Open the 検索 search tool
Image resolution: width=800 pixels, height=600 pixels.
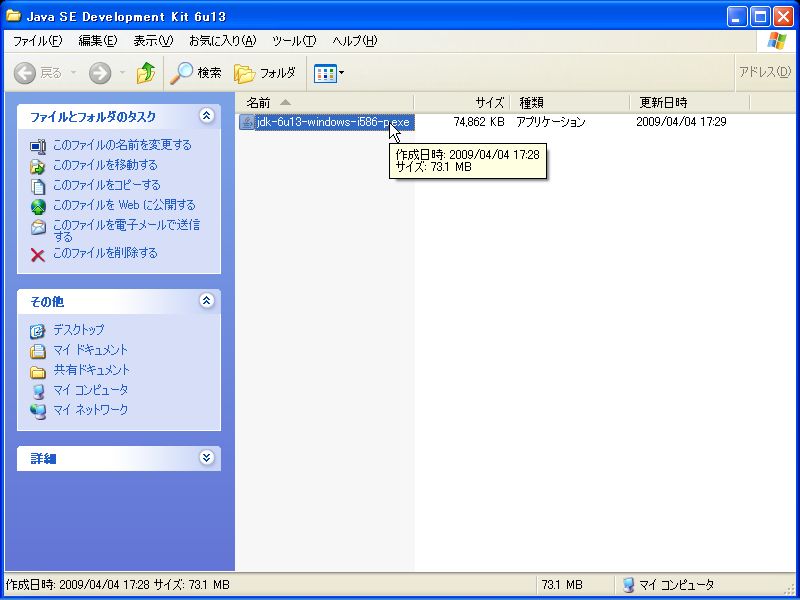tap(196, 73)
